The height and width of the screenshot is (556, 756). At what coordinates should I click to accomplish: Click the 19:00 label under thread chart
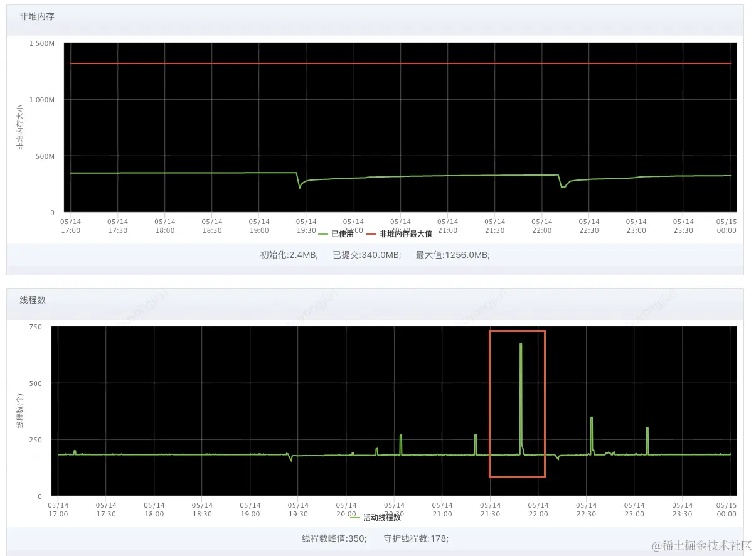(x=250, y=510)
